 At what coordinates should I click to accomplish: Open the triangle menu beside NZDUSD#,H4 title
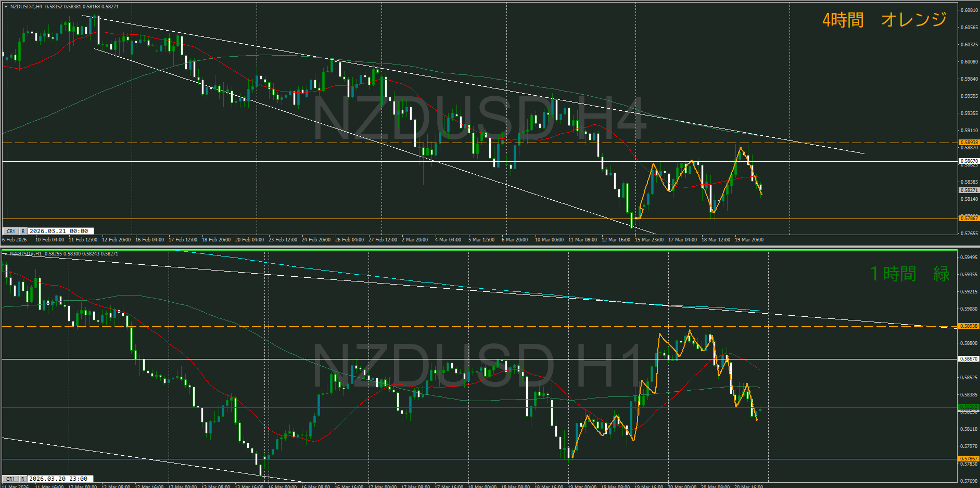(x=6, y=7)
